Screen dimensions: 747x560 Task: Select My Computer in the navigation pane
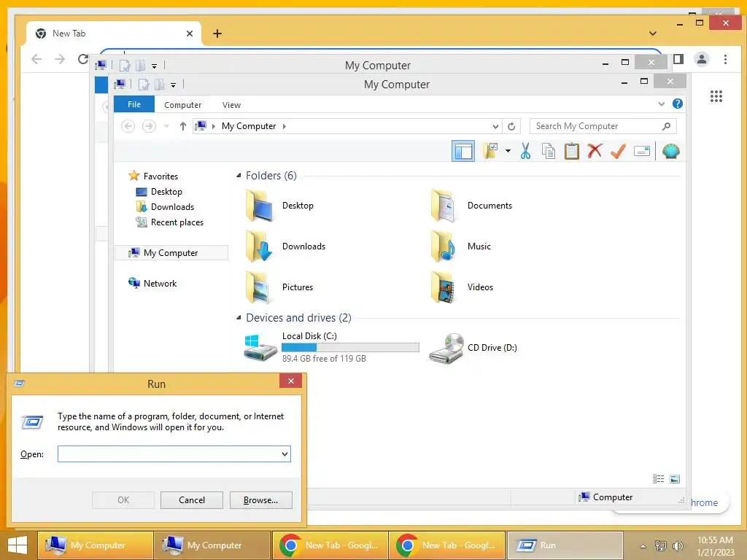tap(171, 253)
